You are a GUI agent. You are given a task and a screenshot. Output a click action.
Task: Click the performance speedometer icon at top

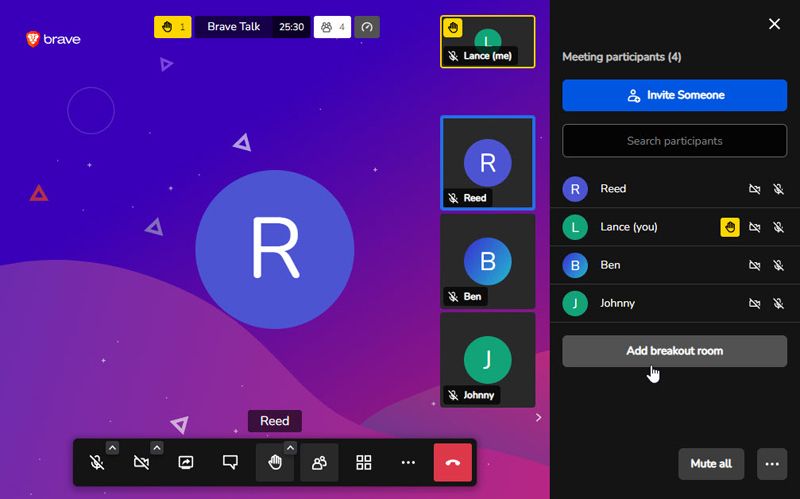point(367,27)
